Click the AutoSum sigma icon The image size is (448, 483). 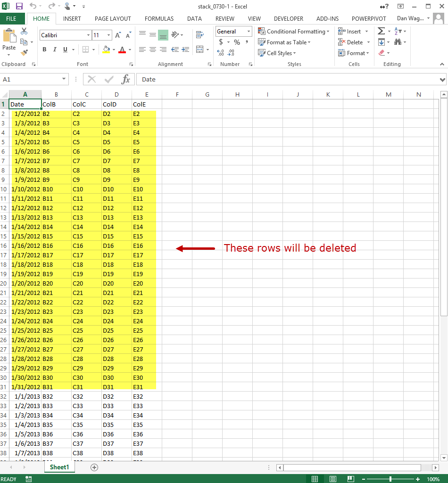(382, 31)
